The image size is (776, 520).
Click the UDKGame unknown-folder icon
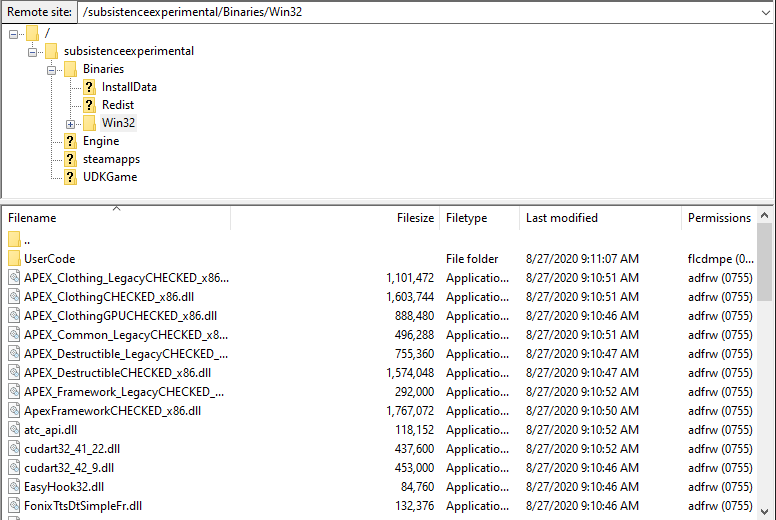70,177
